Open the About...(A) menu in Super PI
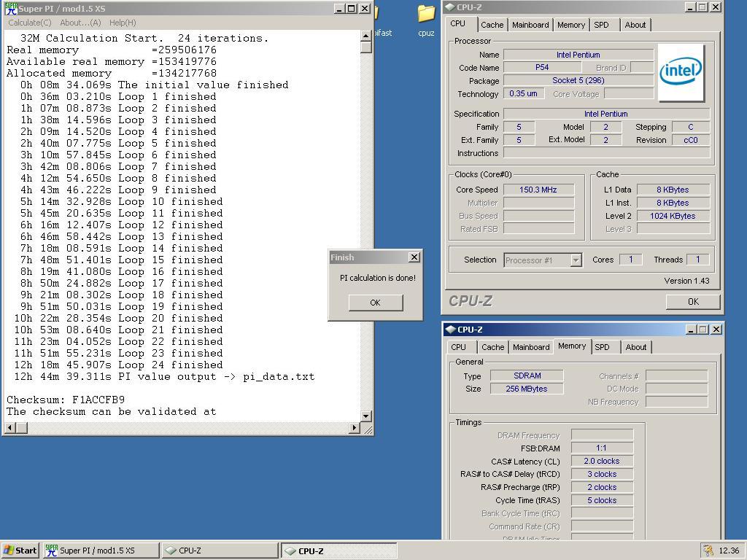 coord(80,23)
